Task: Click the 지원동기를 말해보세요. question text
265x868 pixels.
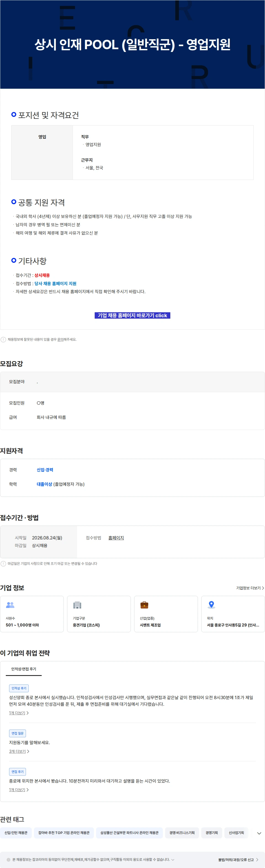Action: [x=29, y=742]
